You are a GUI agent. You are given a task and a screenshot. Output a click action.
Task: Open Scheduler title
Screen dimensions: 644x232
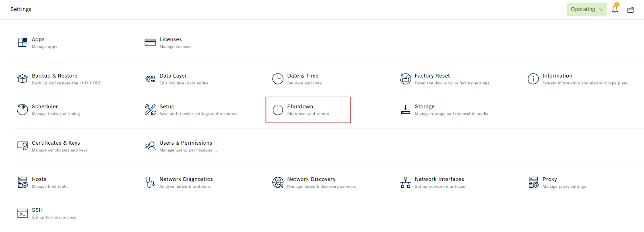45,107
